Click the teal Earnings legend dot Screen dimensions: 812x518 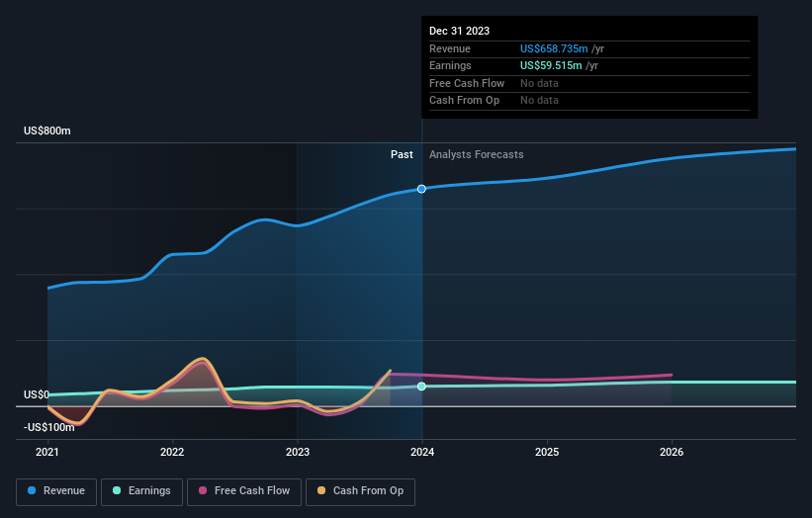117,490
